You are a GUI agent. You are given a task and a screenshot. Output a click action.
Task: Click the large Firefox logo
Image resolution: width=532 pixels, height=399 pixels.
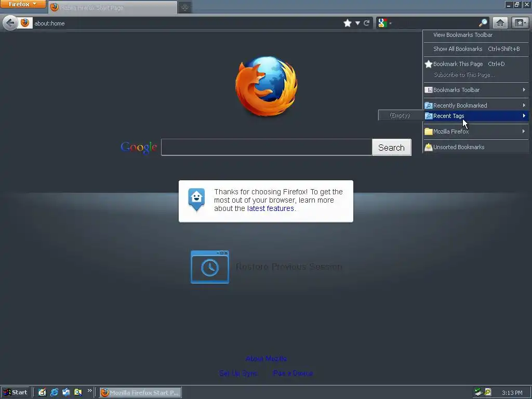pos(267,86)
